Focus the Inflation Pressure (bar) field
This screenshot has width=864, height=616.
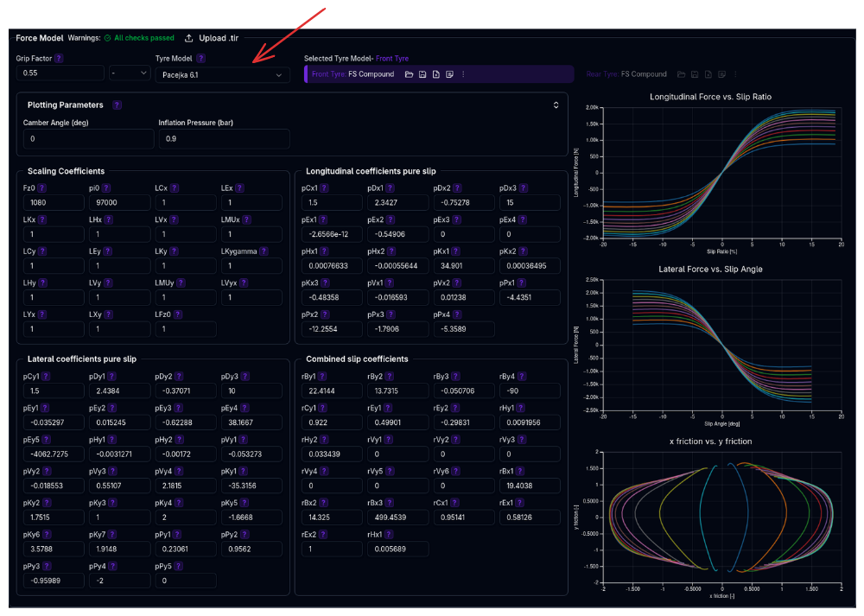click(223, 138)
